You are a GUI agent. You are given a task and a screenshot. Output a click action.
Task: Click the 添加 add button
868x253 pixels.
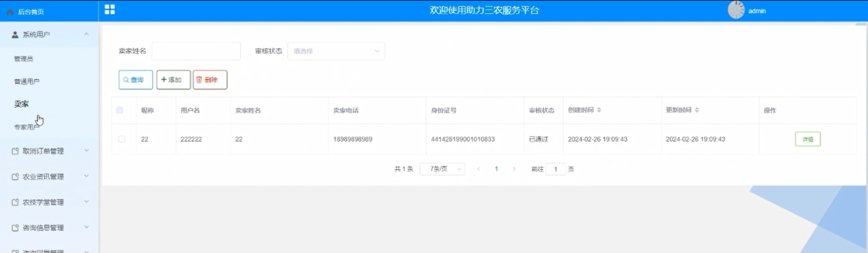click(x=174, y=80)
